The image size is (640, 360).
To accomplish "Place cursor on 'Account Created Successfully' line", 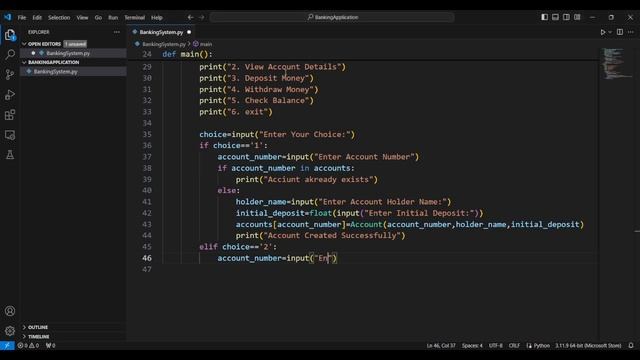I will click(x=320, y=236).
